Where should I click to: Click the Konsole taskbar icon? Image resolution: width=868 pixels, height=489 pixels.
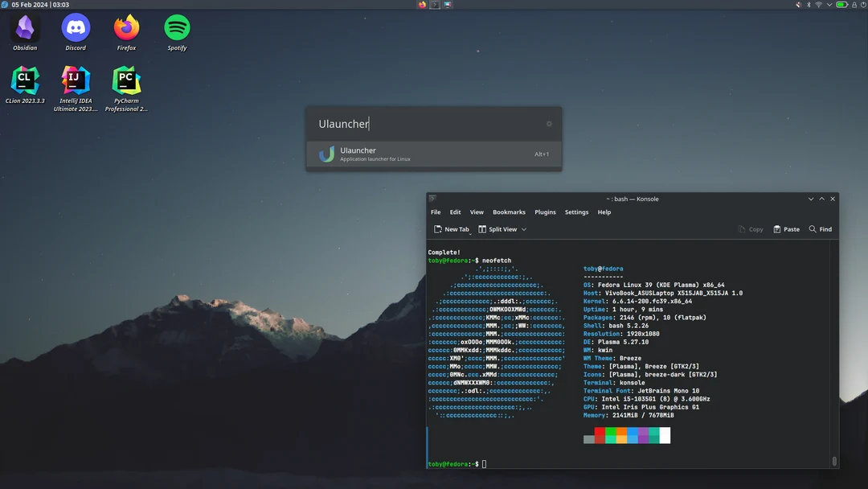pos(435,5)
